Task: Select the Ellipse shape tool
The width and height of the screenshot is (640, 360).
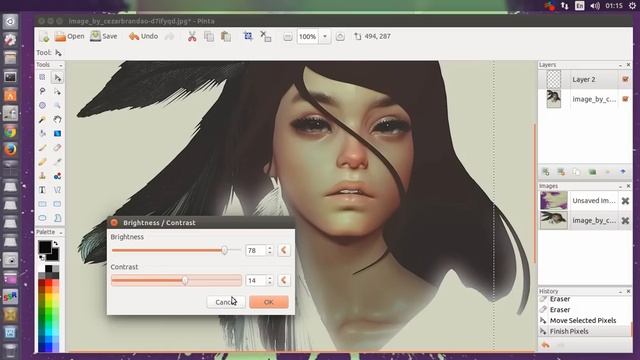Action: click(x=42, y=218)
